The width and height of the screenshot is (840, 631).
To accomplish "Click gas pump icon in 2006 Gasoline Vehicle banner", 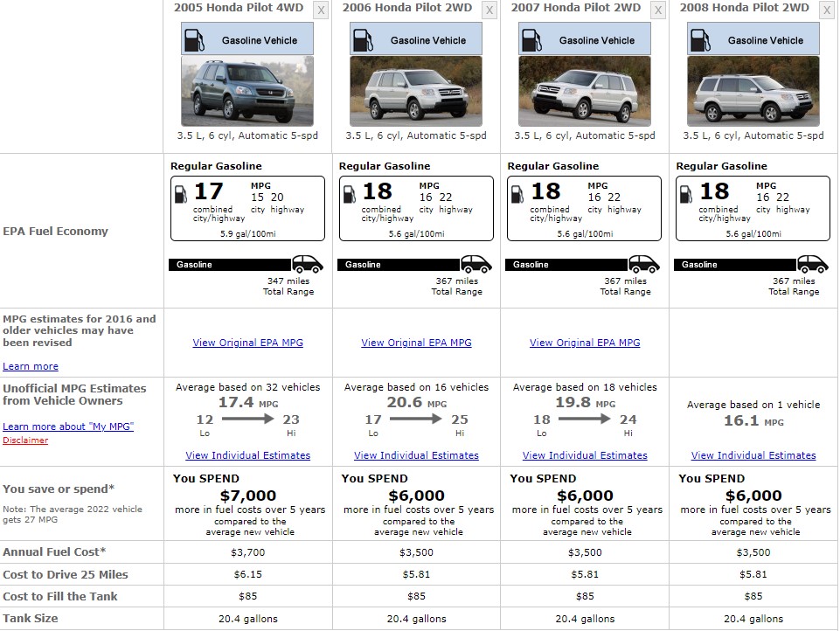I will click(364, 40).
